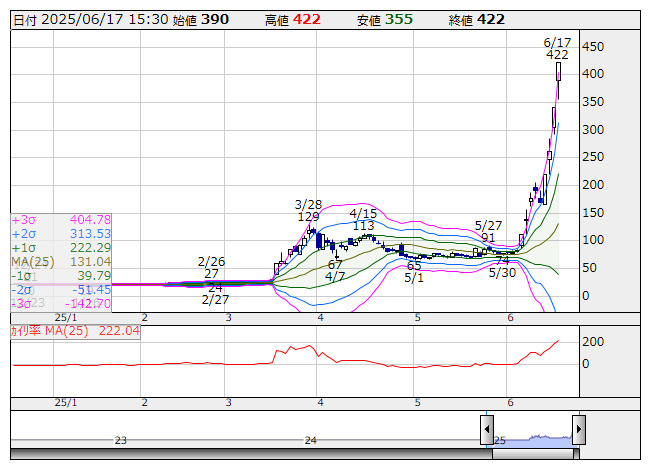
Task: Click the 5/30 low marker labeled 74
Action: [x=502, y=260]
